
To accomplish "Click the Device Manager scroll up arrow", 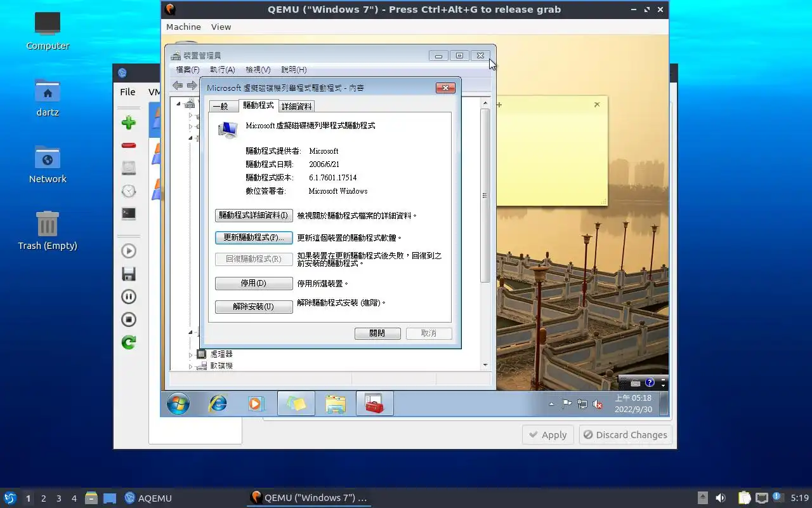I will click(x=485, y=103).
